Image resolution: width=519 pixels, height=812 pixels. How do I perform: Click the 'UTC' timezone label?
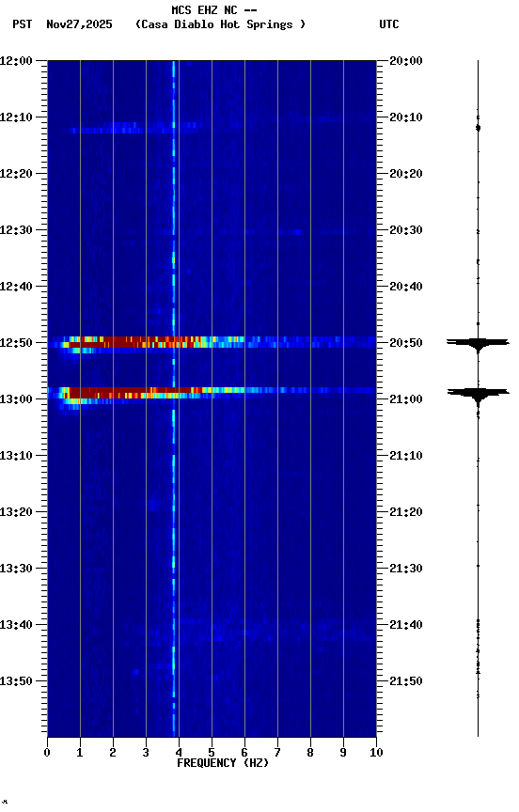[389, 24]
